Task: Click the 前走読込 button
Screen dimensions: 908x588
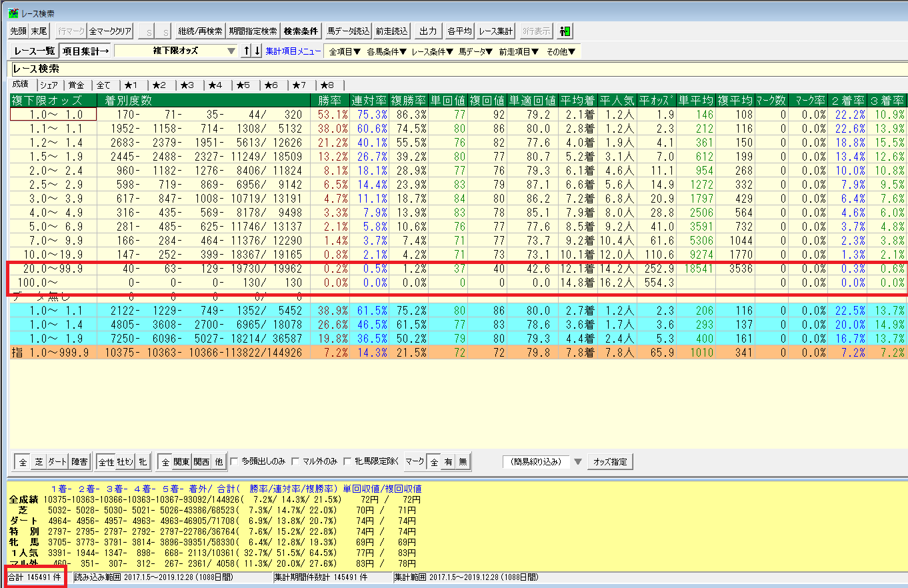Action: click(x=391, y=31)
